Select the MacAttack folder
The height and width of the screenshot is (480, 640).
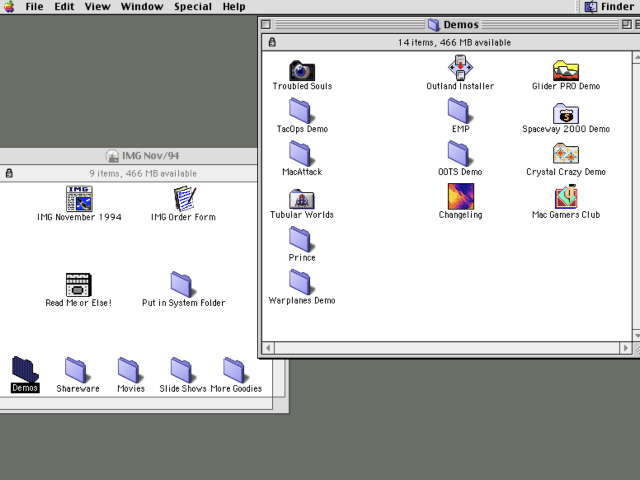coord(300,153)
